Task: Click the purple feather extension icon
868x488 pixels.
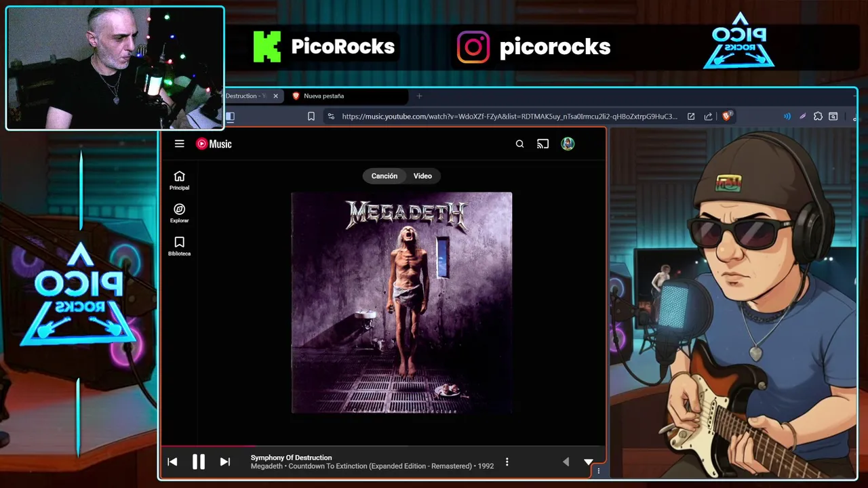Action: (803, 117)
